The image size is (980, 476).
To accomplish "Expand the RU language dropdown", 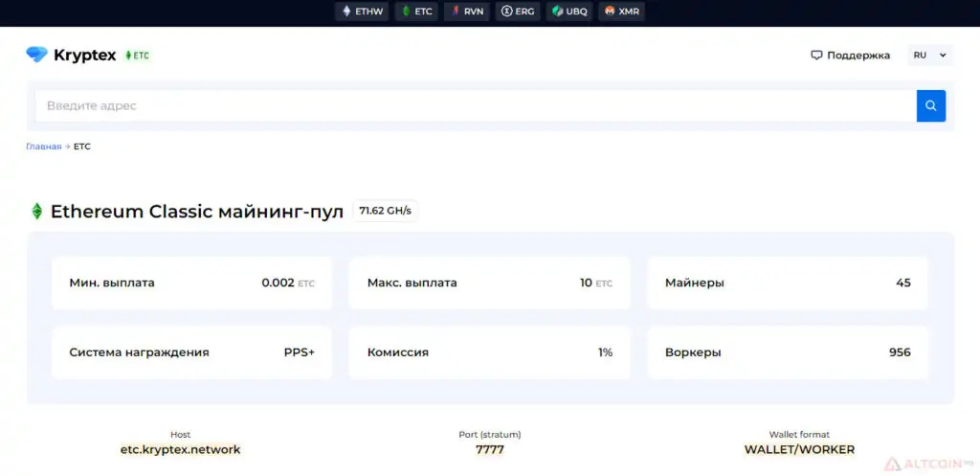I will click(x=930, y=55).
